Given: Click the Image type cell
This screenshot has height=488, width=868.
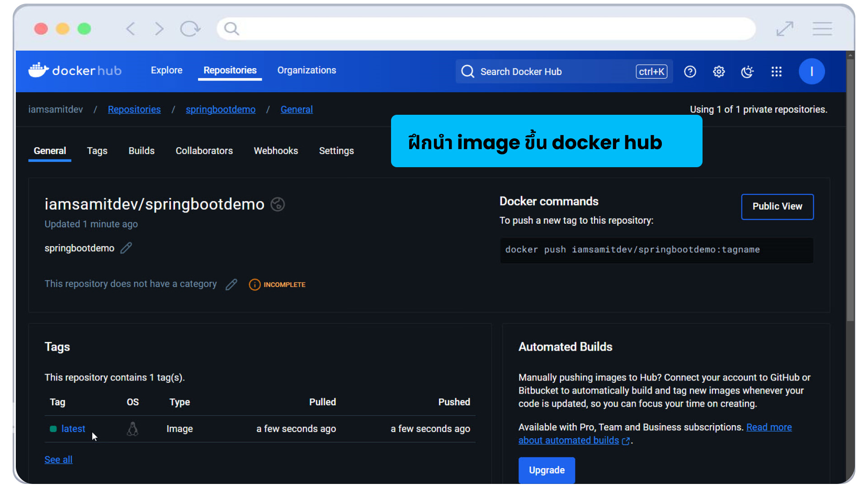Looking at the screenshot, I should pos(179,429).
